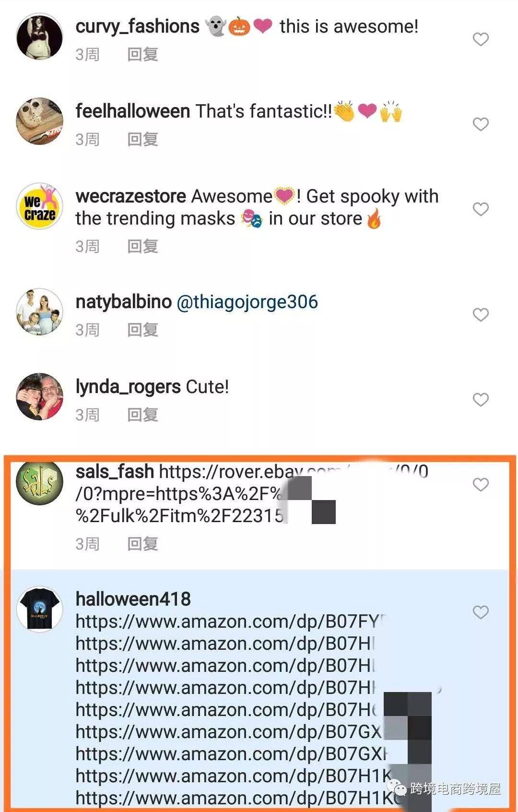Reply (回复) to lynda_rogers comment
Image resolution: width=518 pixels, height=812 pixels.
[143, 415]
